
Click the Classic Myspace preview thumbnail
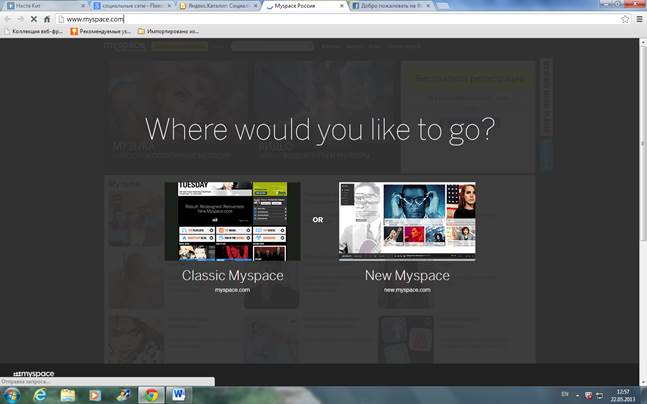(232, 221)
